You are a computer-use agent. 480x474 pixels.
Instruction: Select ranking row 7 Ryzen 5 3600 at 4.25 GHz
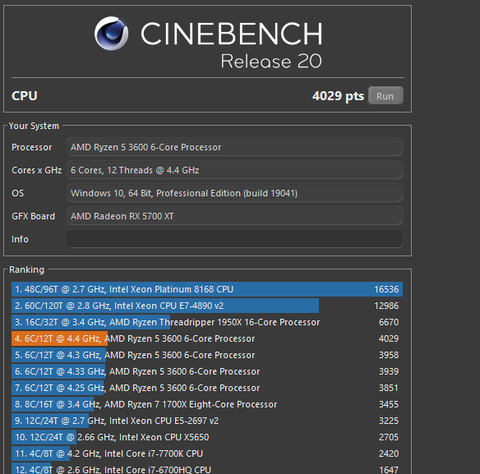(x=207, y=388)
